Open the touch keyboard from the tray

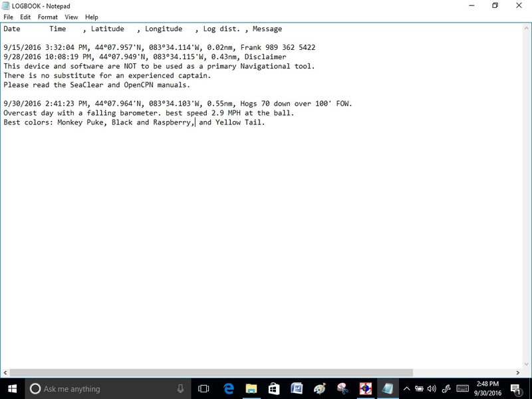click(463, 388)
